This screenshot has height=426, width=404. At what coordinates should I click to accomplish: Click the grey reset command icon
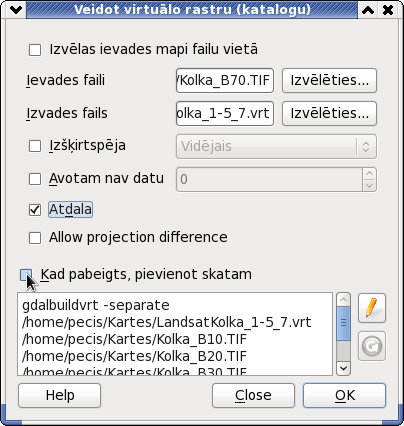(372, 346)
